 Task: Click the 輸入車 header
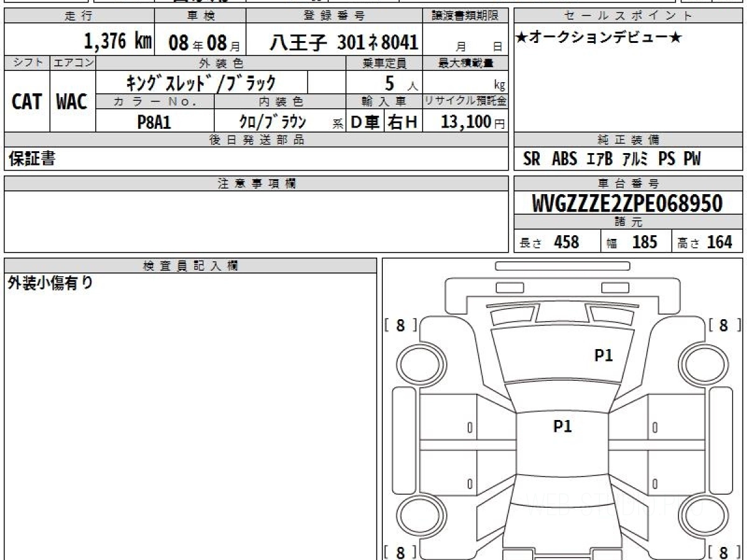384,102
